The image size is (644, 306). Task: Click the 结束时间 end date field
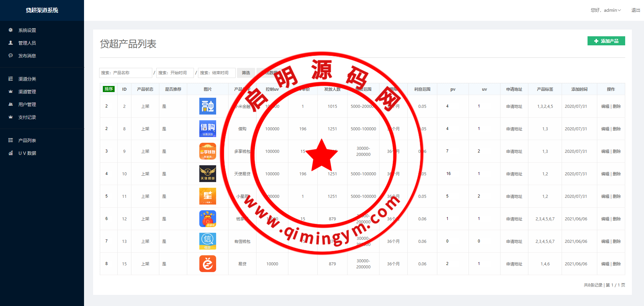click(216, 73)
